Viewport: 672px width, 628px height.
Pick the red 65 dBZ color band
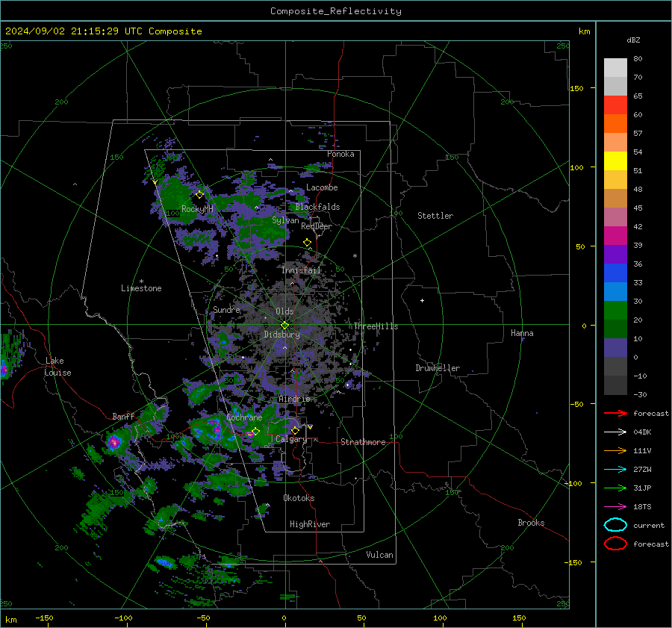point(615,105)
